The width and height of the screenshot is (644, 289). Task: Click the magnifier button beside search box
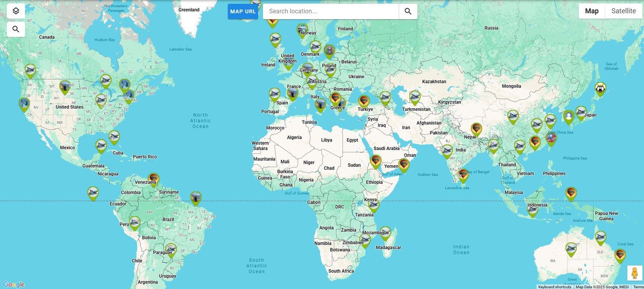point(408,11)
